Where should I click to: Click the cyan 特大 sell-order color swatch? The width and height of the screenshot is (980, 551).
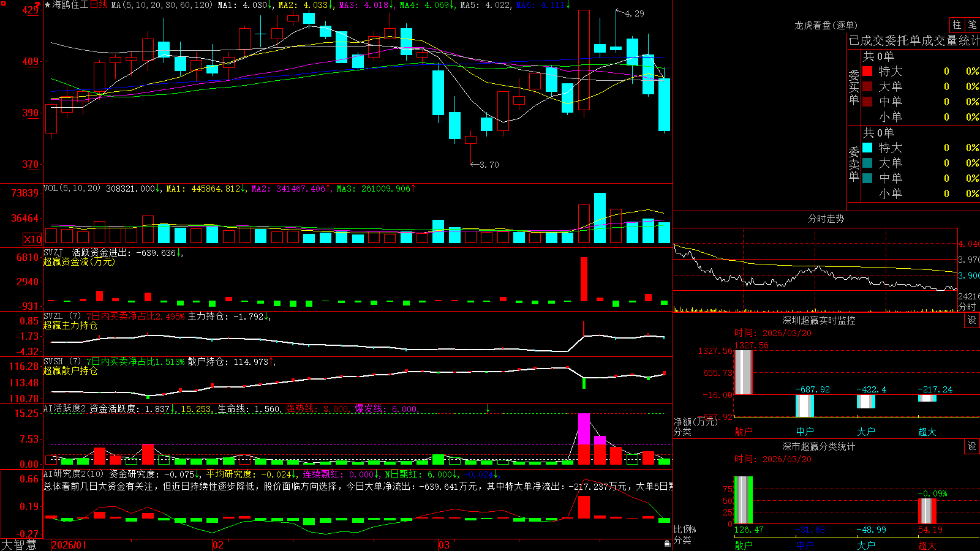[867, 148]
